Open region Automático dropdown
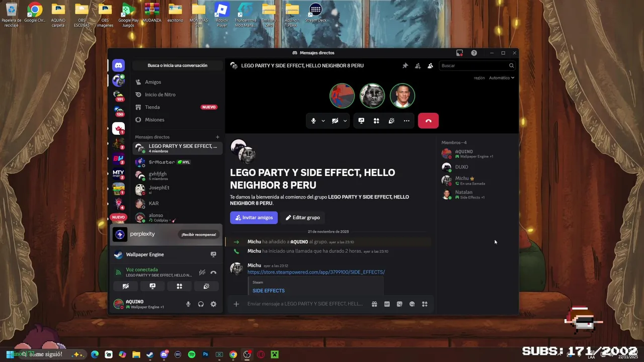The width and height of the screenshot is (644, 362). point(502,78)
